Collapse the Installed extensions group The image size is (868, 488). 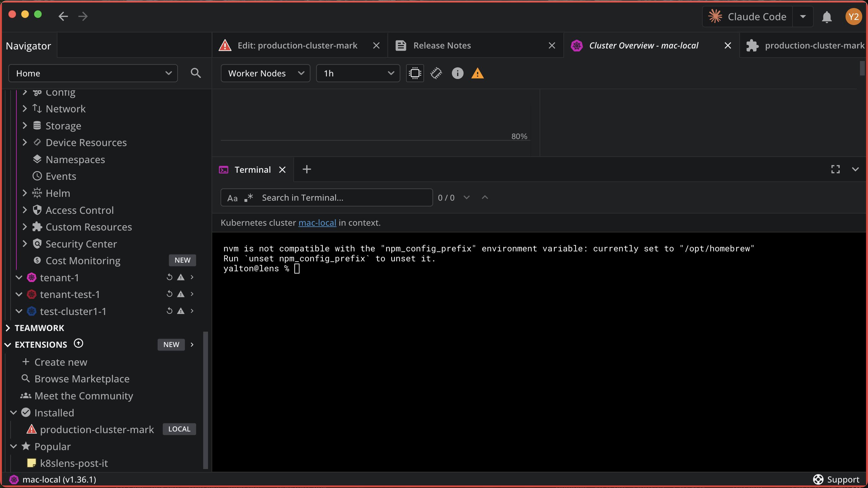[14, 413]
